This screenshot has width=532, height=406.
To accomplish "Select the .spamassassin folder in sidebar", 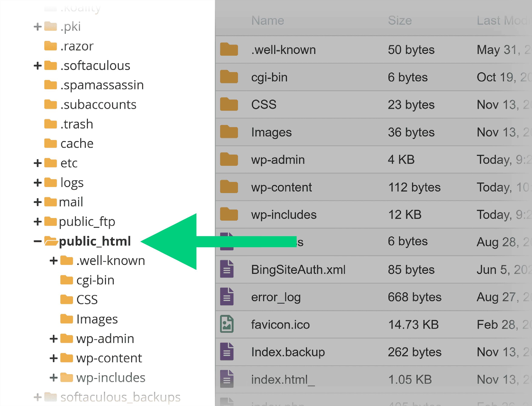I will [102, 85].
